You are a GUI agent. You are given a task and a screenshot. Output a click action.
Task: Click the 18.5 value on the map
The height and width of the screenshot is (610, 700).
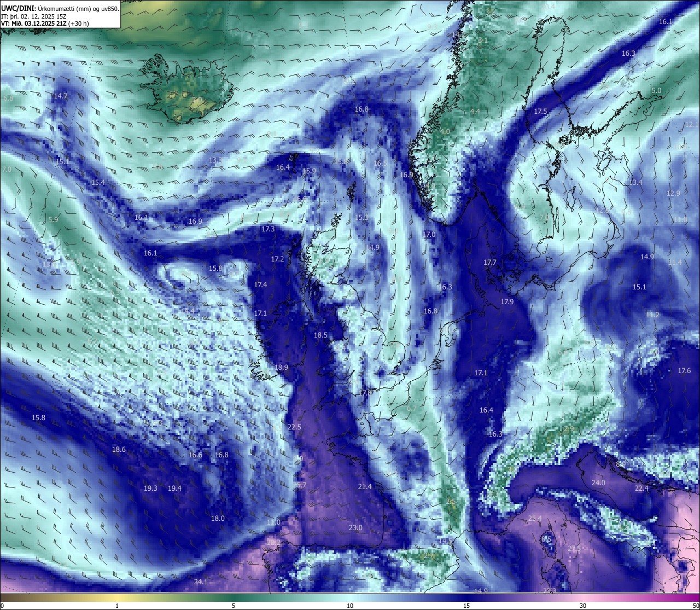click(320, 335)
